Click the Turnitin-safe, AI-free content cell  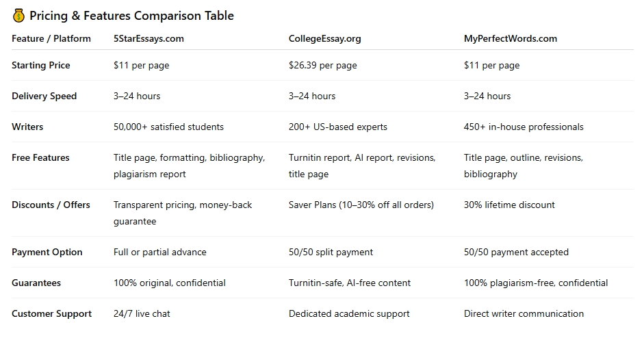(x=350, y=283)
